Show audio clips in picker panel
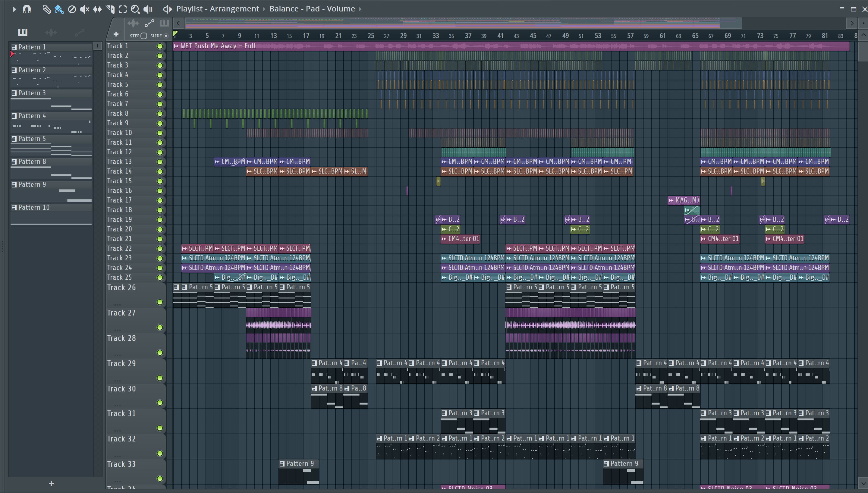 [x=51, y=32]
